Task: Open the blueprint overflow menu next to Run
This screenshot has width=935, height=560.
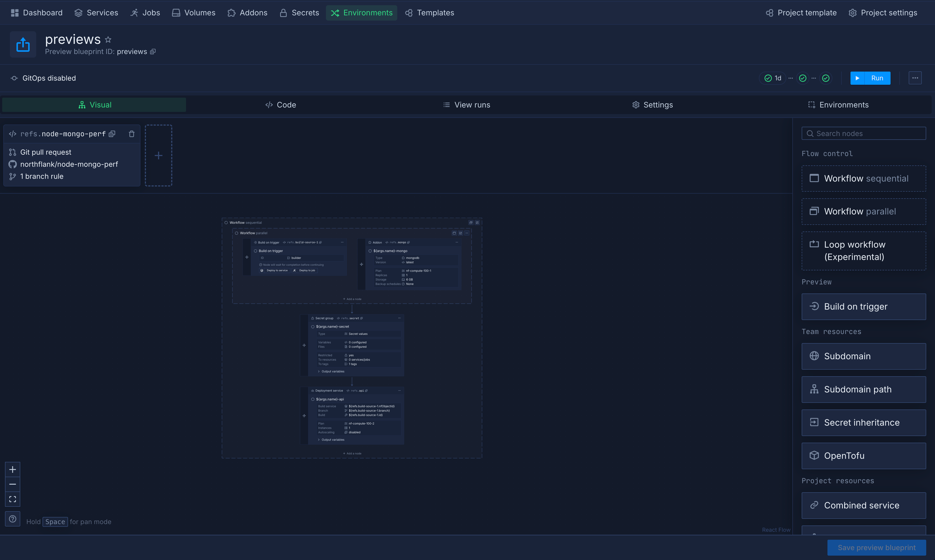Action: [915, 78]
